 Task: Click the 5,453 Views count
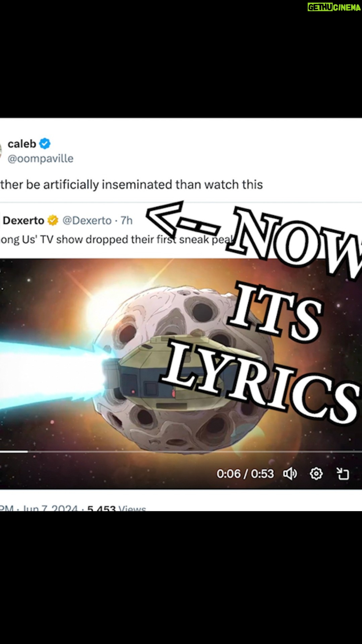[117, 508]
